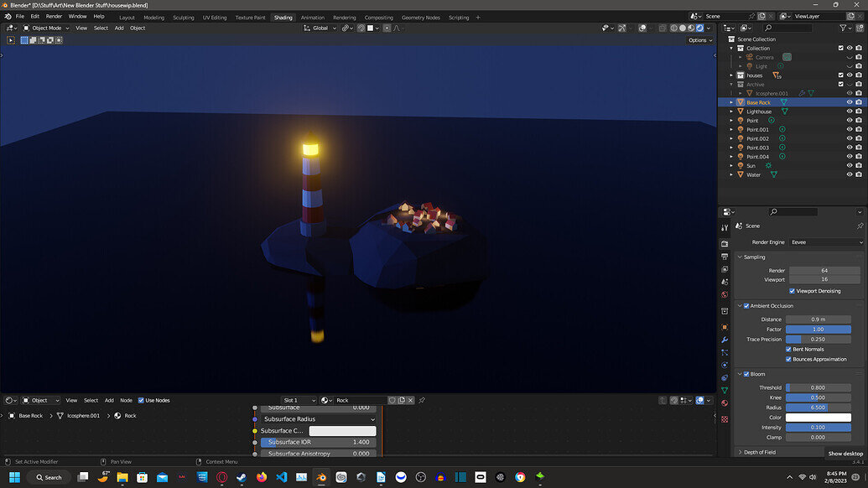Image resolution: width=868 pixels, height=488 pixels.
Task: Open viewport Add menu
Action: pos(119,28)
